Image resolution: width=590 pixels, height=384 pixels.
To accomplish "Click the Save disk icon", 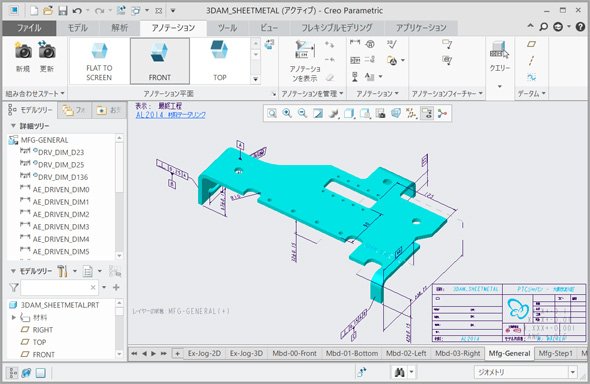I will point(63,11).
